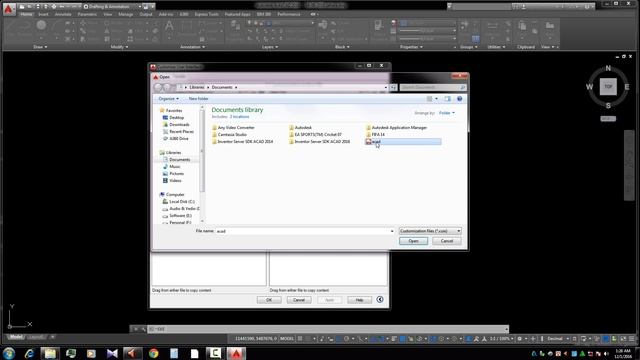Click the Back arrow in Open dialog
The image size is (640, 360).
pyautogui.click(x=158, y=87)
